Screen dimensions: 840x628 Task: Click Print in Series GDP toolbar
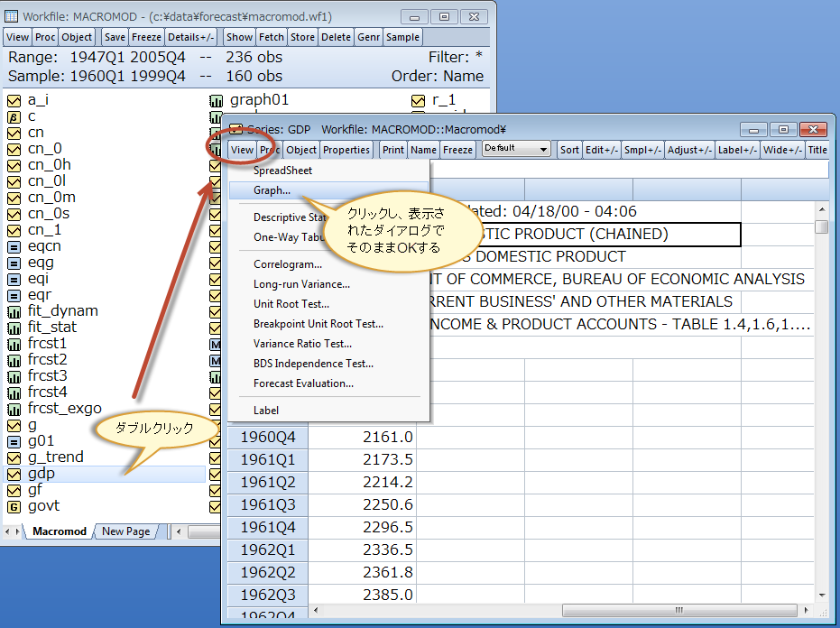393,150
